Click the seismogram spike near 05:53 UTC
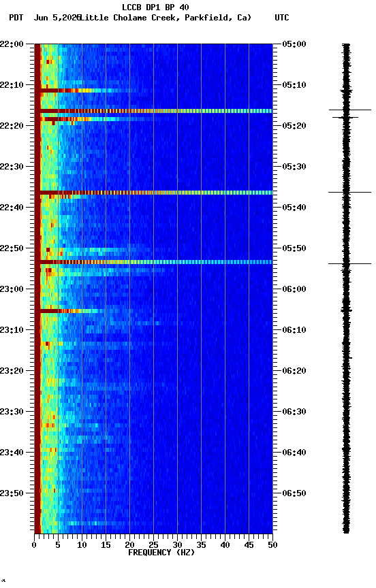376x588 pixels. (349, 263)
